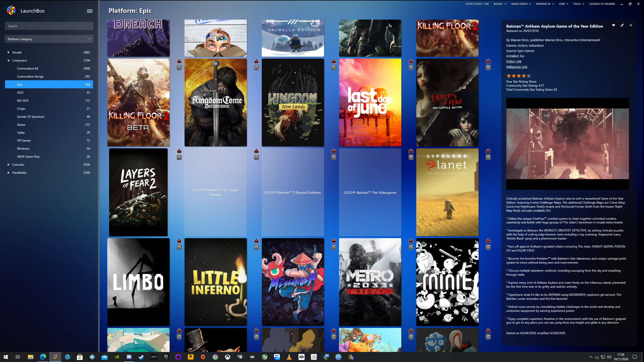Select LEGO Batman 3 Beyond Gotham tile
The width and height of the screenshot is (644, 362).
(x=293, y=192)
